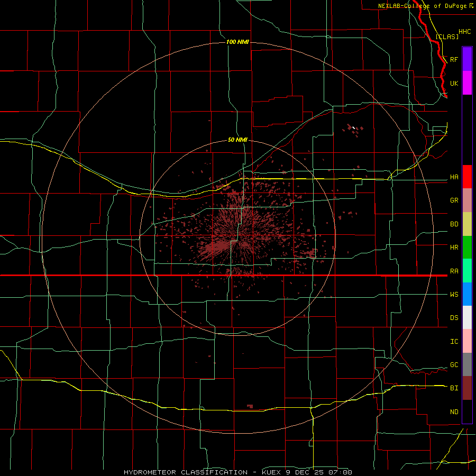Click the IC pink legend swatch
This screenshot has width=476, height=476.
point(467,341)
